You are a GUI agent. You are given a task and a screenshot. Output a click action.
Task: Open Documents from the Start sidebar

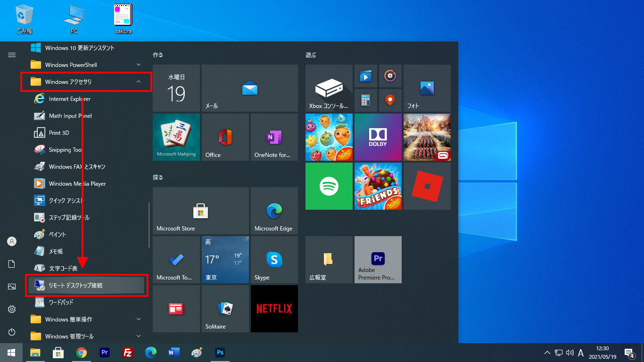pyautogui.click(x=12, y=264)
